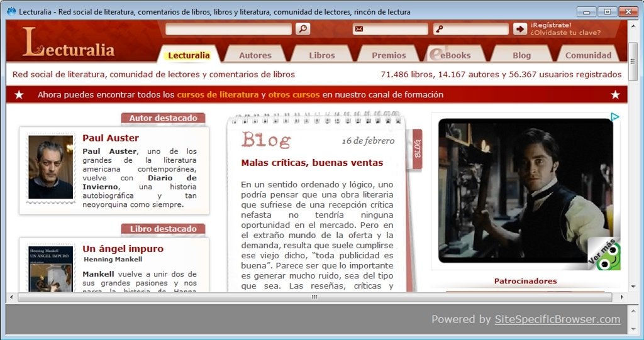Click the horizontal scrollbar thumb
Screen dimensions: 644x340
(x=314, y=297)
